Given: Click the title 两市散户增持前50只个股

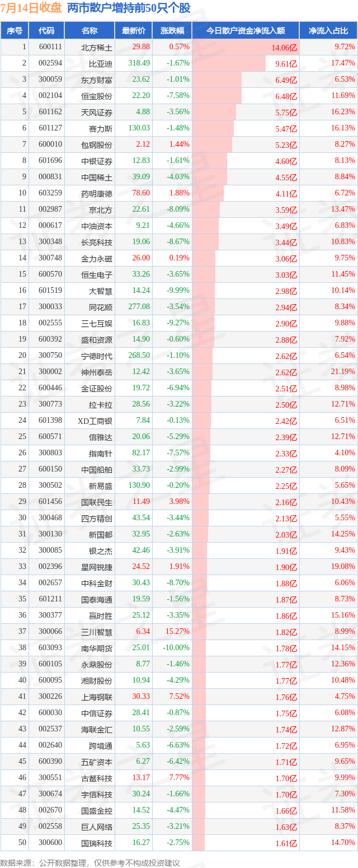Looking at the screenshot, I should (129, 8).
